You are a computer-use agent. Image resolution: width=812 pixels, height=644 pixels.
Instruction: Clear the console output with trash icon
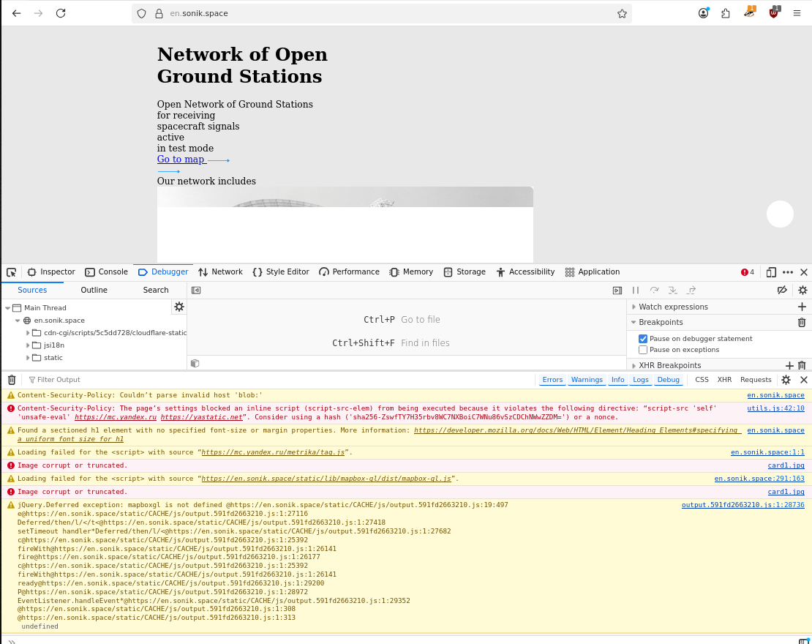pyautogui.click(x=12, y=380)
